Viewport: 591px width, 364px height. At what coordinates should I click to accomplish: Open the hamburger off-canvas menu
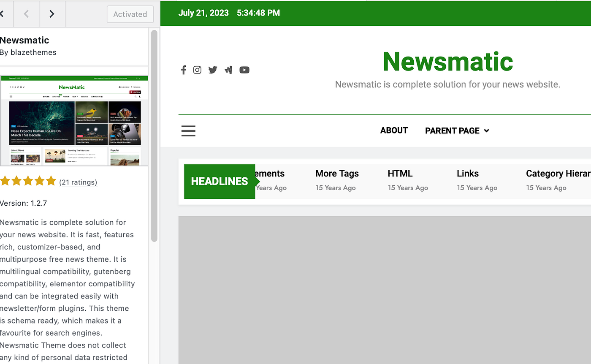pos(188,131)
